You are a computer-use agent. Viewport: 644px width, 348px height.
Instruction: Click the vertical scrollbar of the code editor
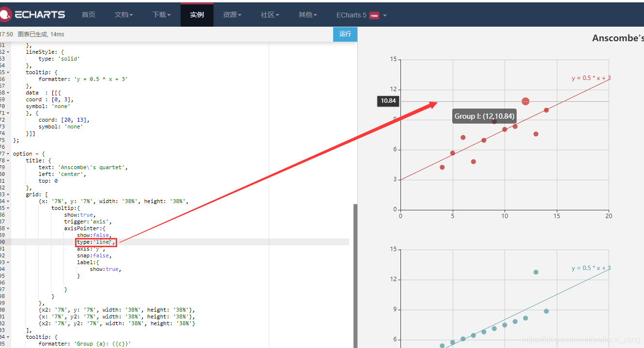tap(355, 275)
